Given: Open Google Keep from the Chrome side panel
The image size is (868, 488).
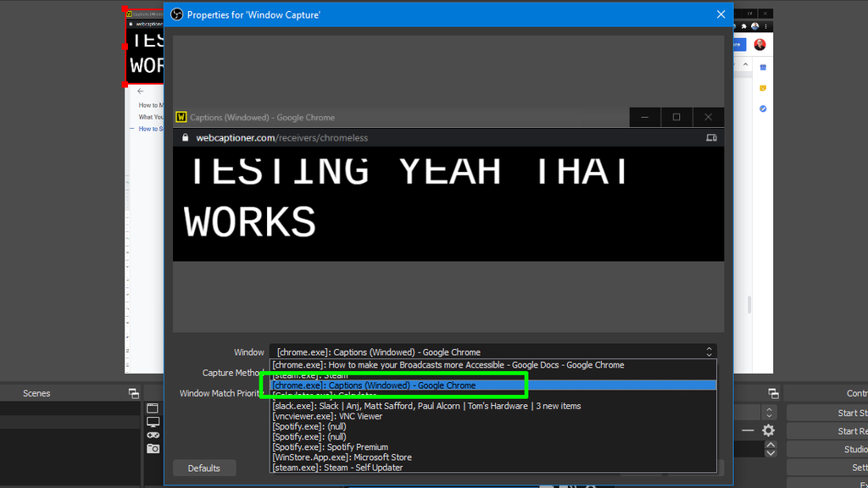Looking at the screenshot, I should point(763,88).
